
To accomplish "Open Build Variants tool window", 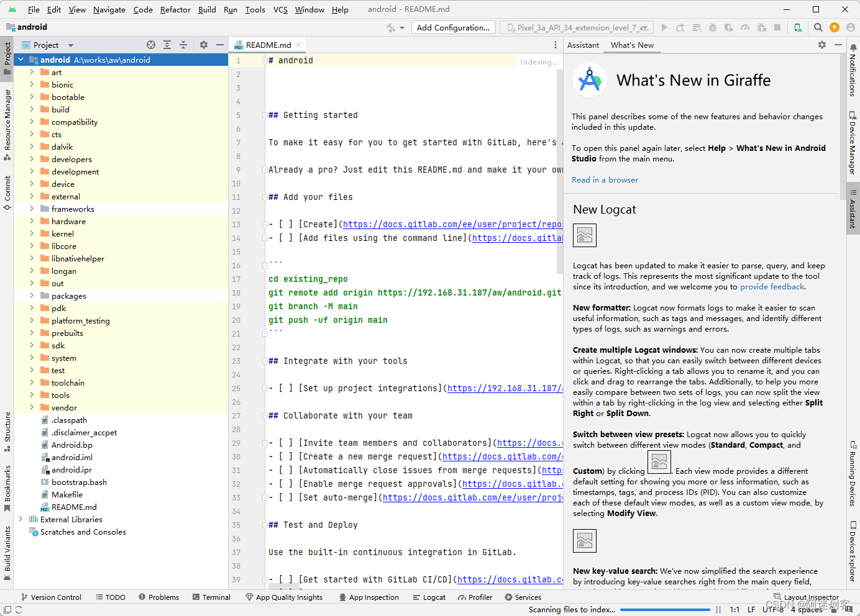I will pyautogui.click(x=7, y=553).
